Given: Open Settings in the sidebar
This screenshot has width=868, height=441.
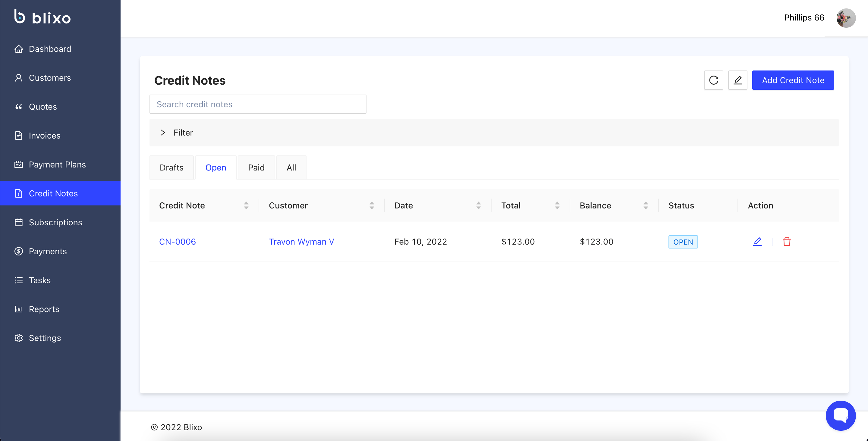Looking at the screenshot, I should (x=45, y=338).
